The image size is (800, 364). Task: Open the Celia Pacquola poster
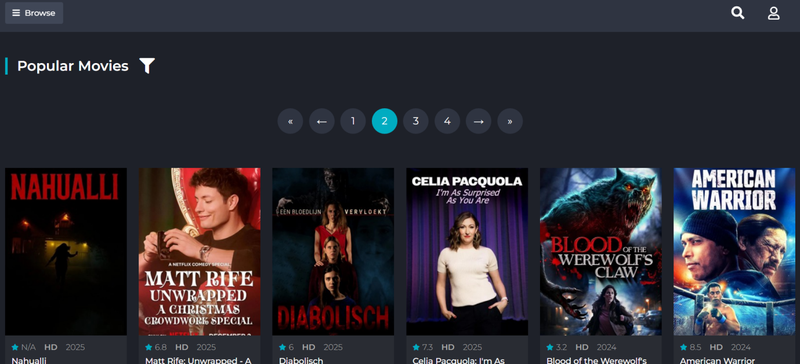tap(467, 252)
